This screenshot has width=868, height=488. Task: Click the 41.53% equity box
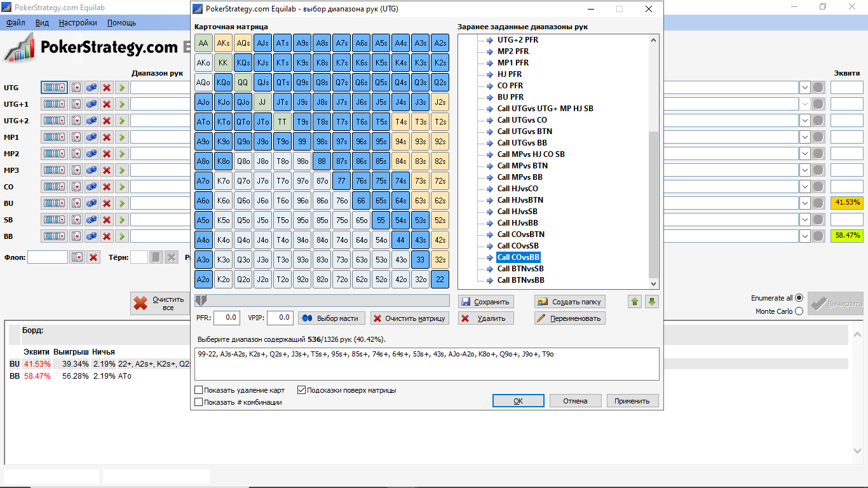tap(846, 203)
